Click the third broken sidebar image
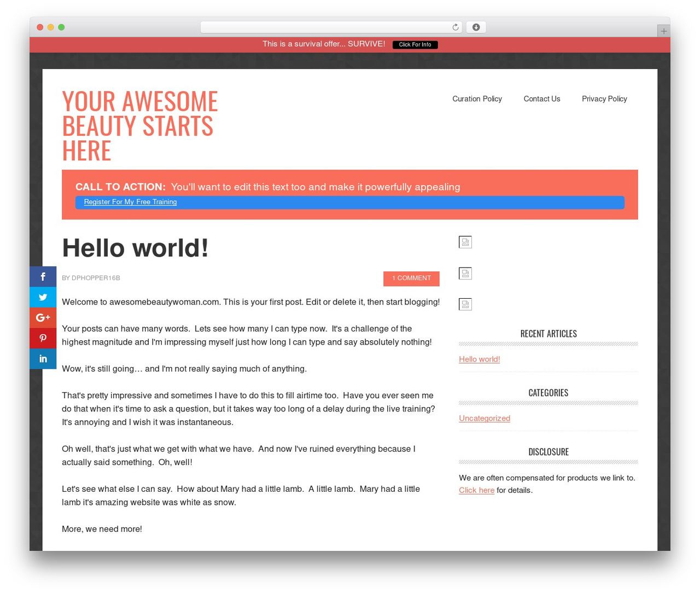This screenshot has width=700, height=593. [465, 304]
